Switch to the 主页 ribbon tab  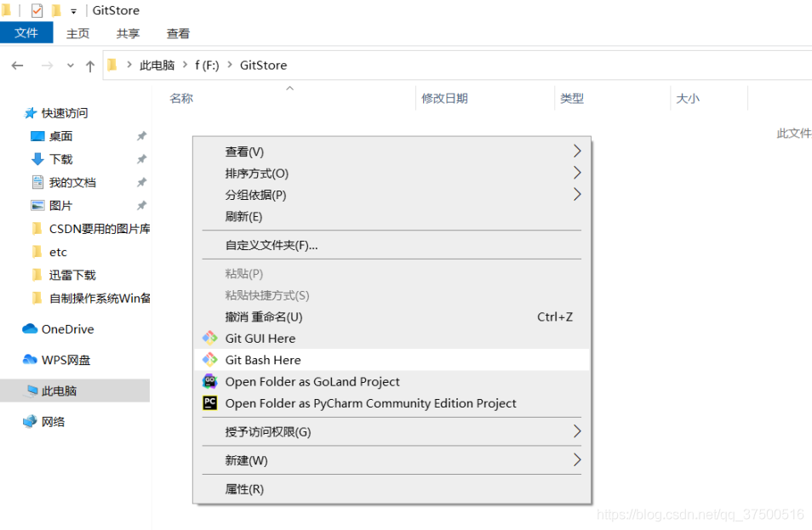pos(77,34)
